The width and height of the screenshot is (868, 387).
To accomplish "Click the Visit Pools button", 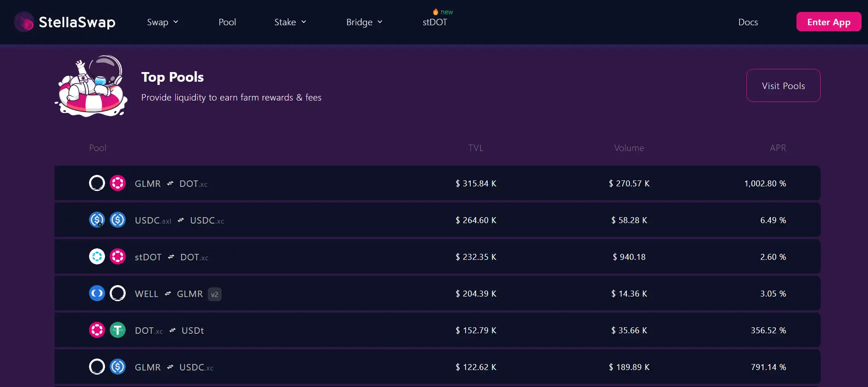I will pos(783,86).
